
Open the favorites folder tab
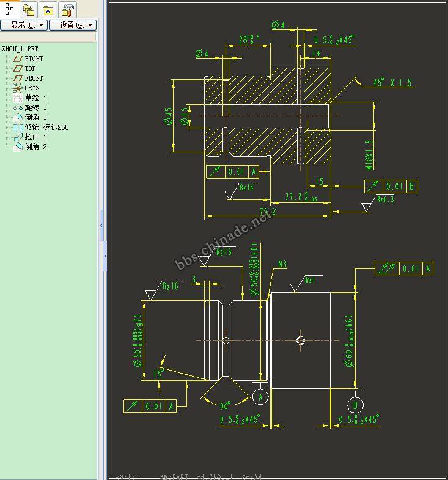point(48,10)
